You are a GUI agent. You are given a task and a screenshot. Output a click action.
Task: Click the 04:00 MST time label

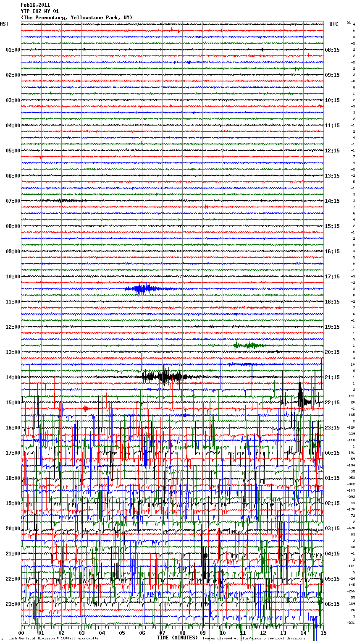point(13,126)
